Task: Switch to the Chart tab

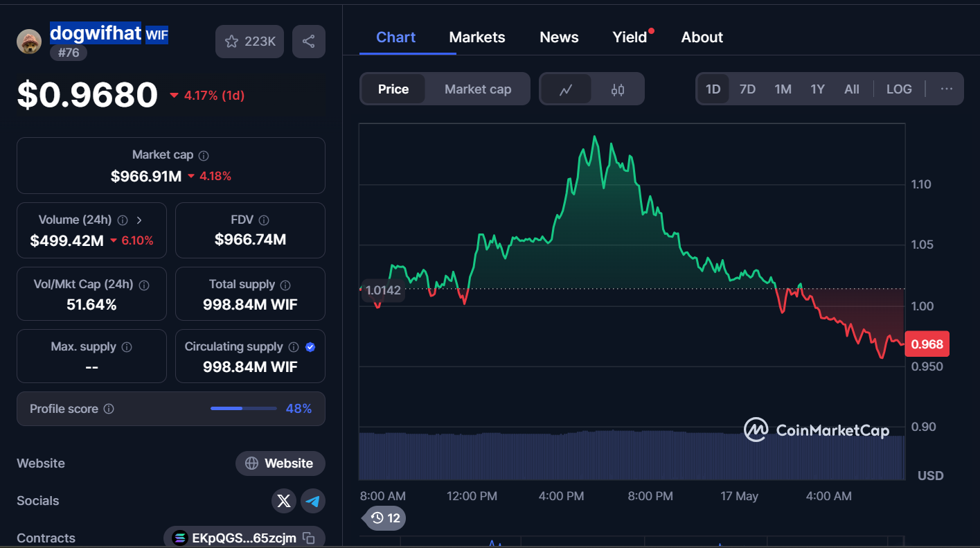Action: [x=395, y=37]
